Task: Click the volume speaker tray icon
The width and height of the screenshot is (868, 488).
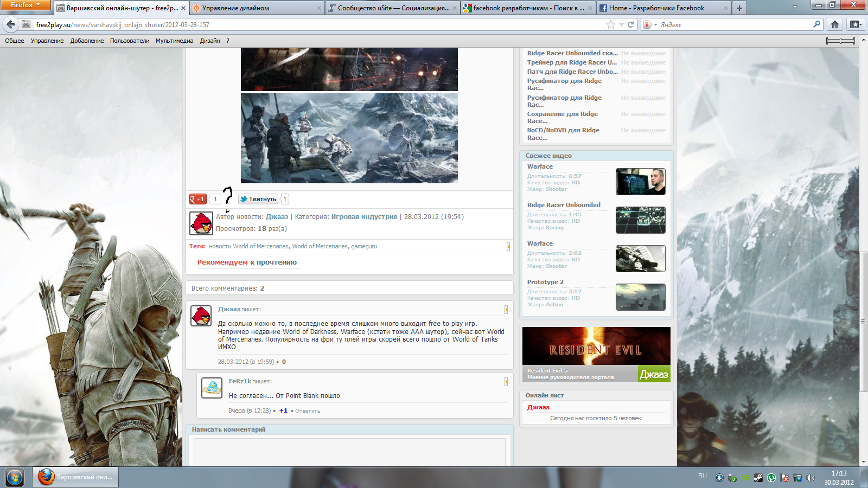Action: [x=810, y=478]
